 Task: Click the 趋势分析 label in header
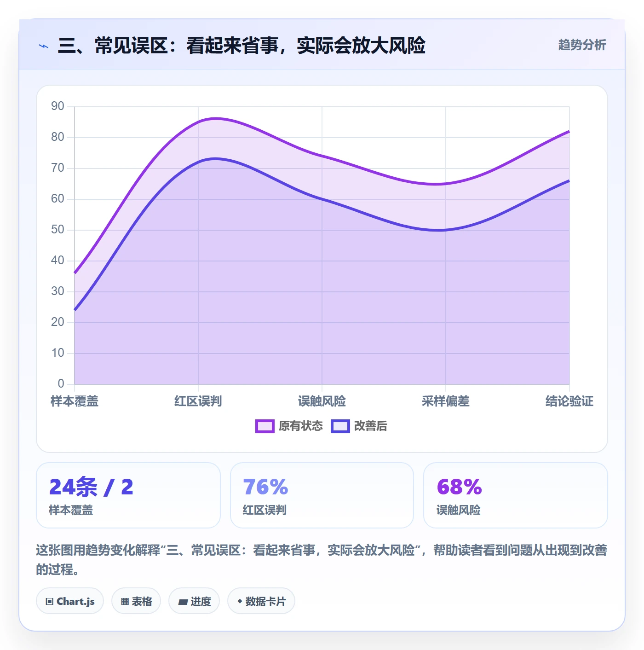click(582, 45)
